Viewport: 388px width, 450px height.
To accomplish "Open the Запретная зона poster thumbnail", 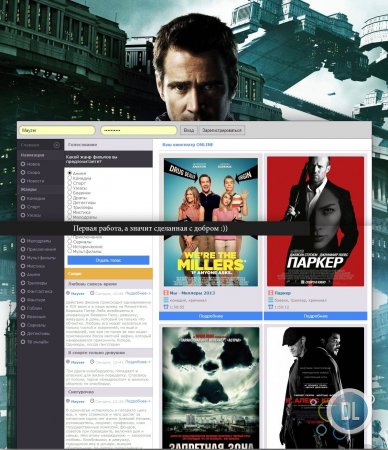I will (211, 388).
